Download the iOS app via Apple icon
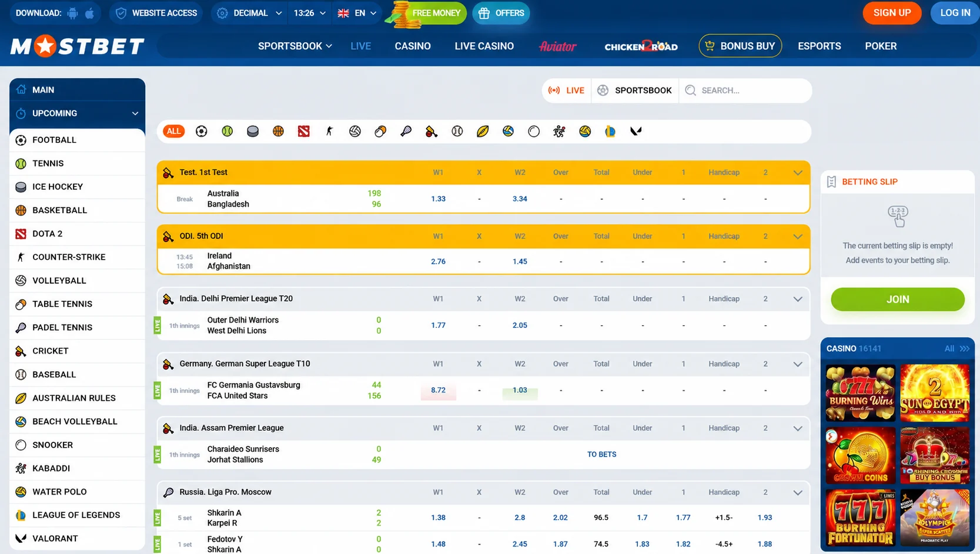Image resolution: width=980 pixels, height=554 pixels. [x=89, y=13]
